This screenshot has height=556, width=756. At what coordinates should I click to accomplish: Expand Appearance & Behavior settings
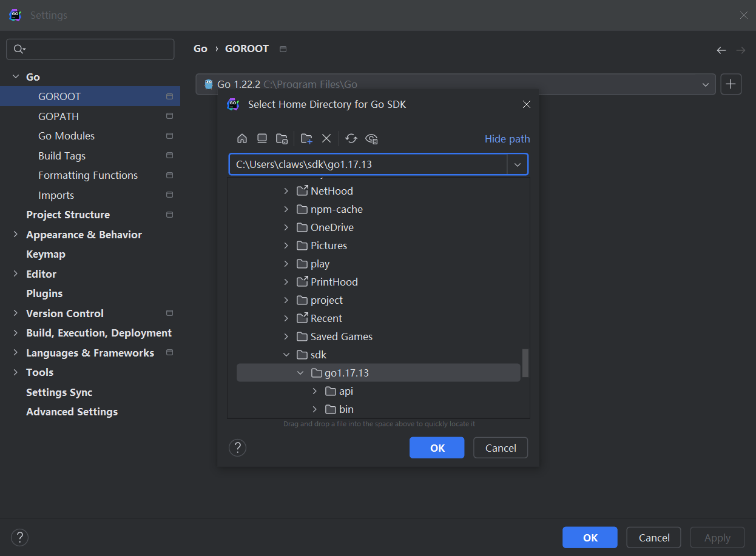[15, 235]
